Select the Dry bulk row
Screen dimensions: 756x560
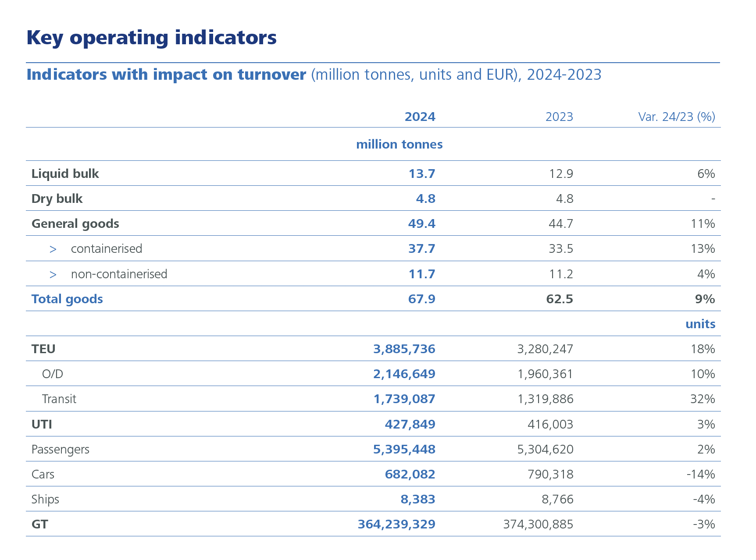click(x=57, y=198)
